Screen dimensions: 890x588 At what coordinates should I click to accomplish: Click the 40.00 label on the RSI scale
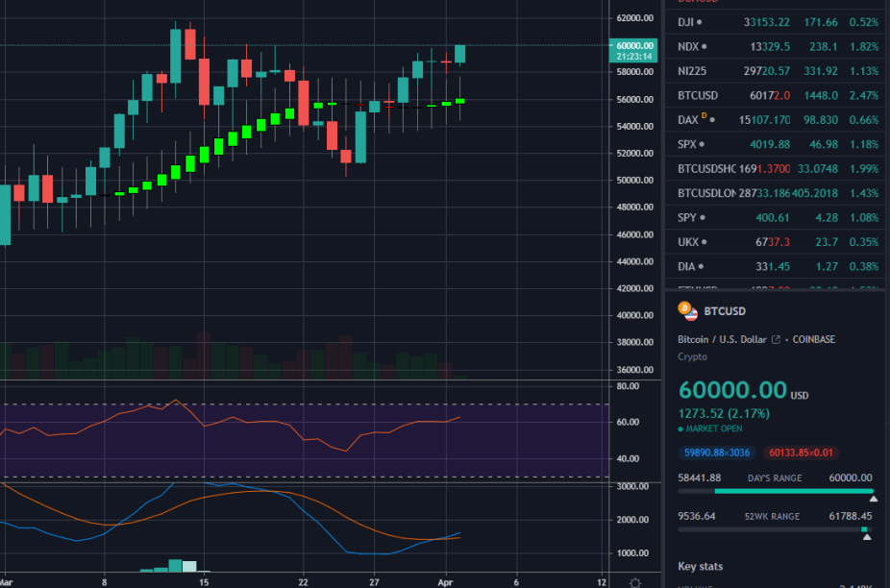click(628, 458)
